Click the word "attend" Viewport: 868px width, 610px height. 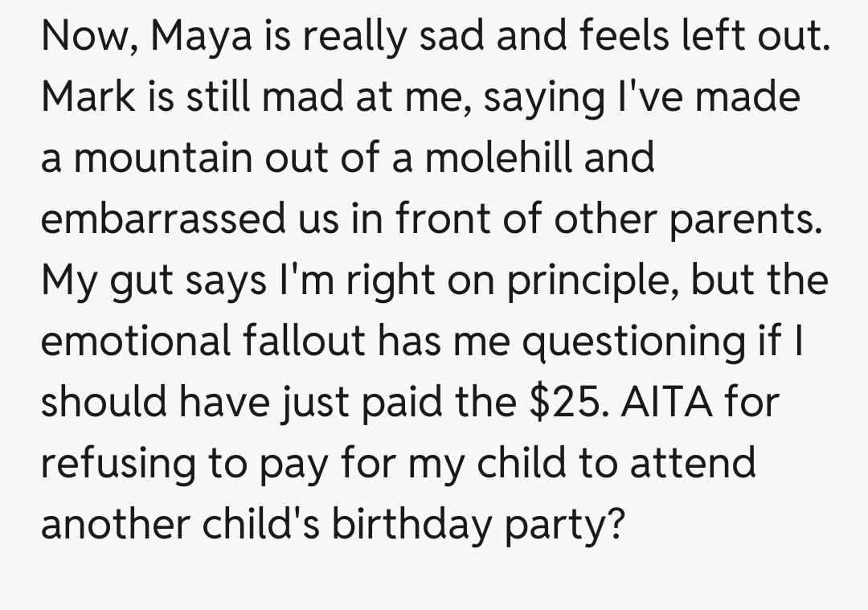[693, 464]
